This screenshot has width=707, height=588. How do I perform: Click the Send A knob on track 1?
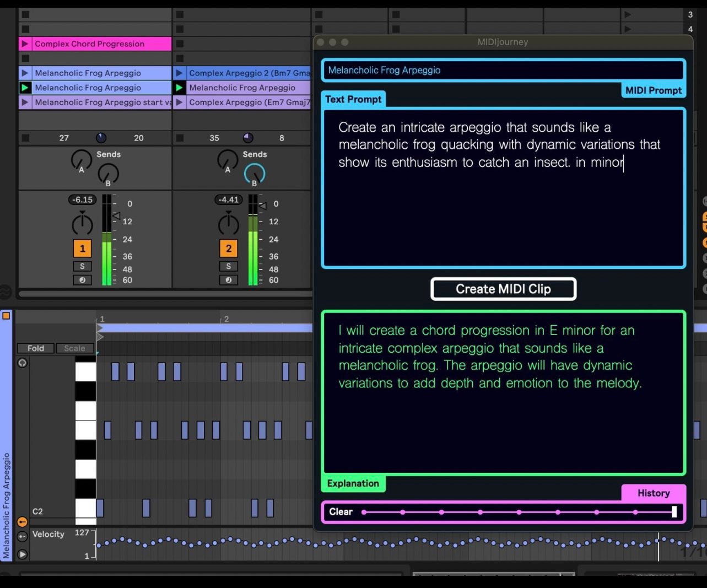[81, 160]
